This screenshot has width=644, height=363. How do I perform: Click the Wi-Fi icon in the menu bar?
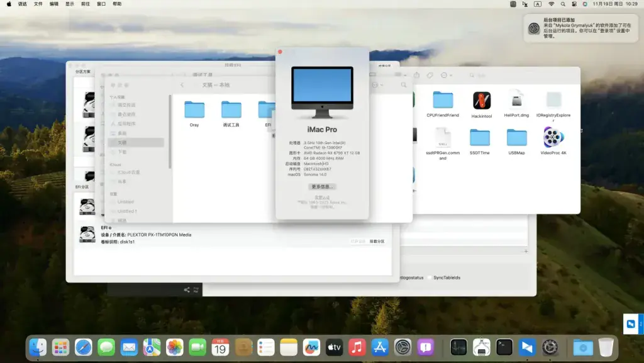552,4
